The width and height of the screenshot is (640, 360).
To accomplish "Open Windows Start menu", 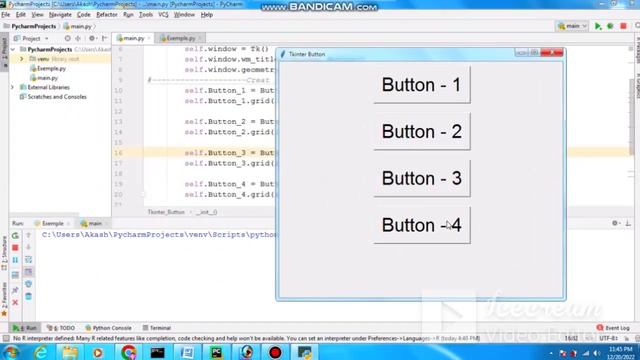I will pyautogui.click(x=11, y=352).
